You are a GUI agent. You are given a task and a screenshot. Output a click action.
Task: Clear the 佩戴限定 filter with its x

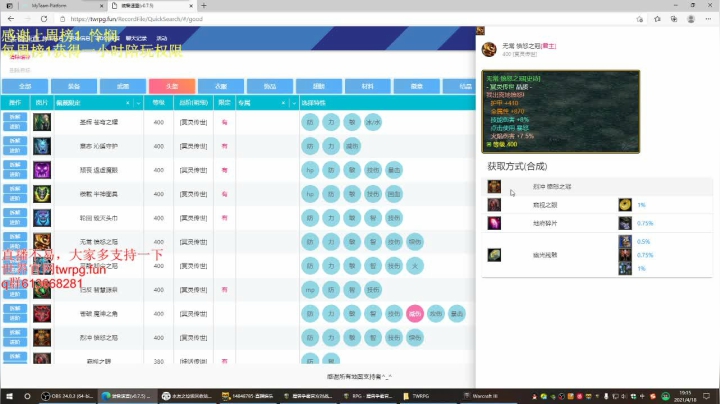pyautogui.click(x=128, y=103)
